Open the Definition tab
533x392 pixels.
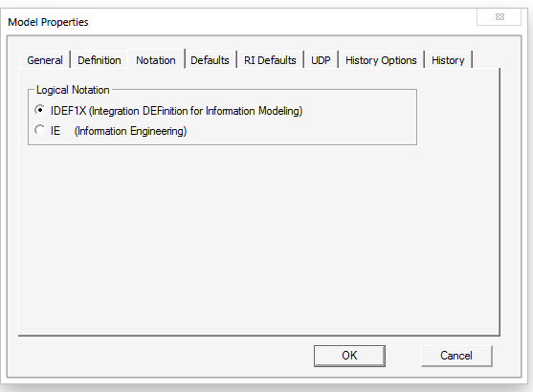(x=100, y=60)
